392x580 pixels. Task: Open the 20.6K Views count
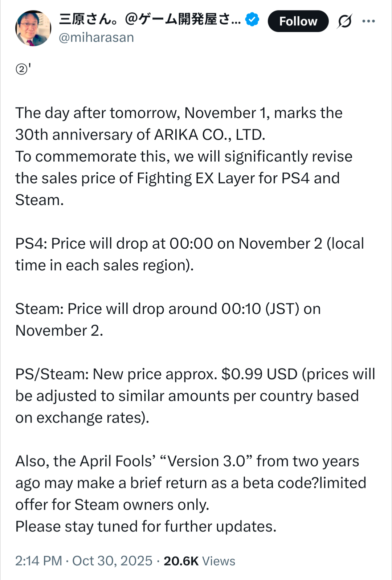[x=199, y=561]
